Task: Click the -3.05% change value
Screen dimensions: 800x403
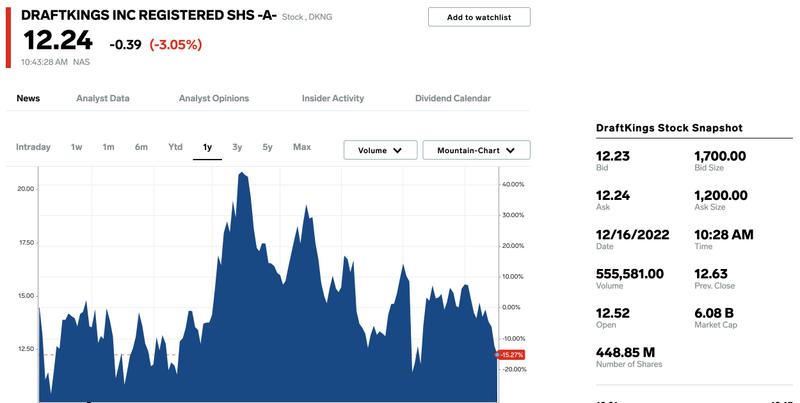Action: click(176, 45)
